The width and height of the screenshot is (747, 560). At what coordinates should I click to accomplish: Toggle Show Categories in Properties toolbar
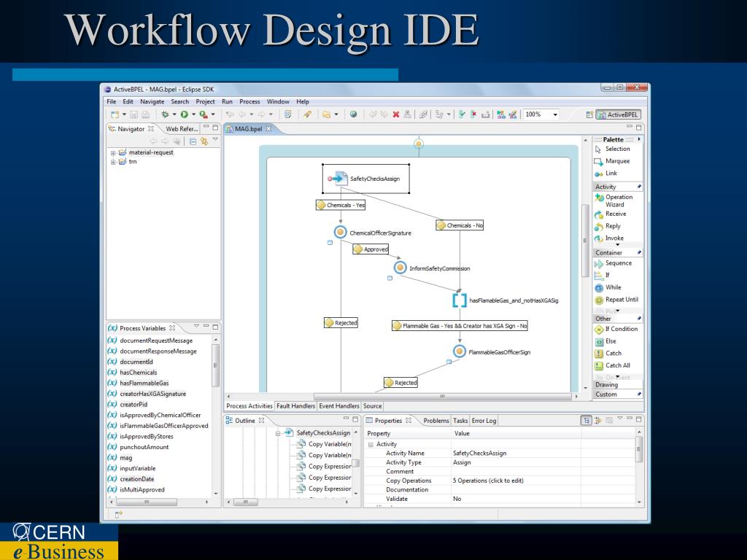(587, 421)
